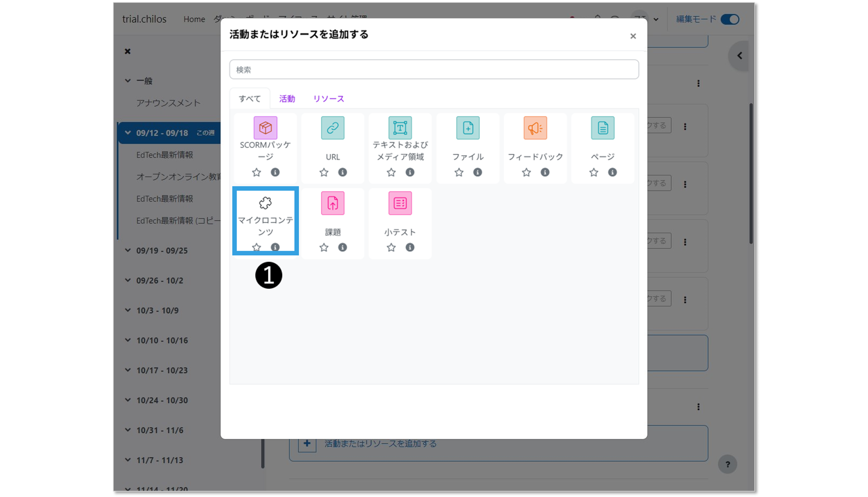Pick the ファイル resource icon
Image resolution: width=868 pixels, height=497 pixels.
pyautogui.click(x=468, y=128)
